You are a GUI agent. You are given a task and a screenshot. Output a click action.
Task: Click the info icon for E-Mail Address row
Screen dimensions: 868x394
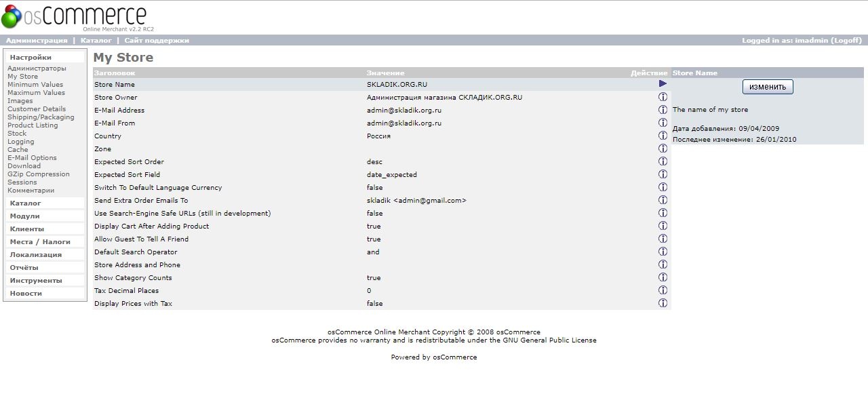[663, 110]
